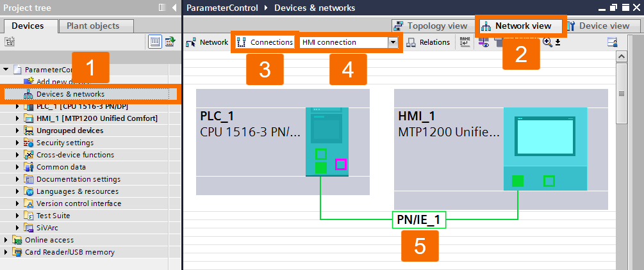Click the PLC_1 device name label
Image resolution: width=644 pixels, height=270 pixels.
coord(217,116)
